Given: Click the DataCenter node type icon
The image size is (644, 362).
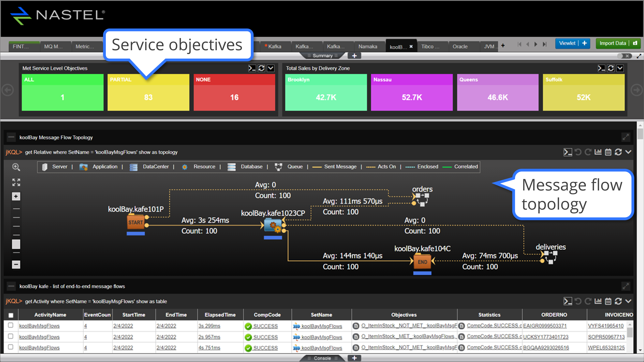Looking at the screenshot, I should click(133, 167).
